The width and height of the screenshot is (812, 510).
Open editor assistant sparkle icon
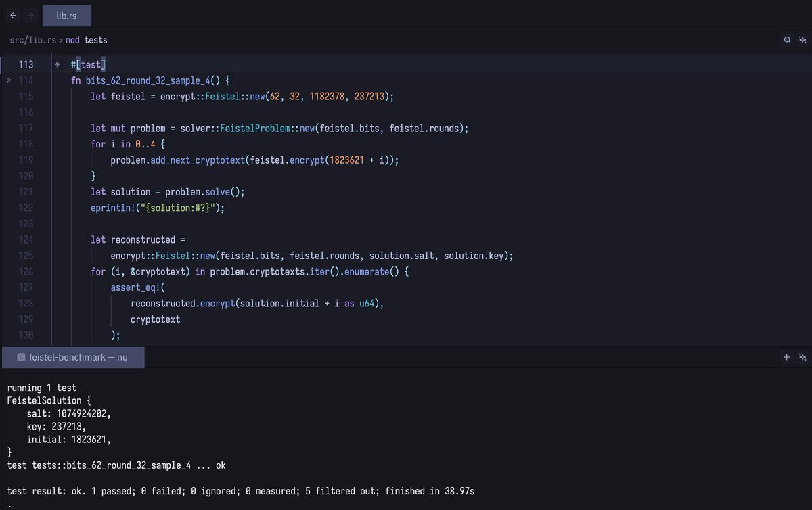[803, 40]
